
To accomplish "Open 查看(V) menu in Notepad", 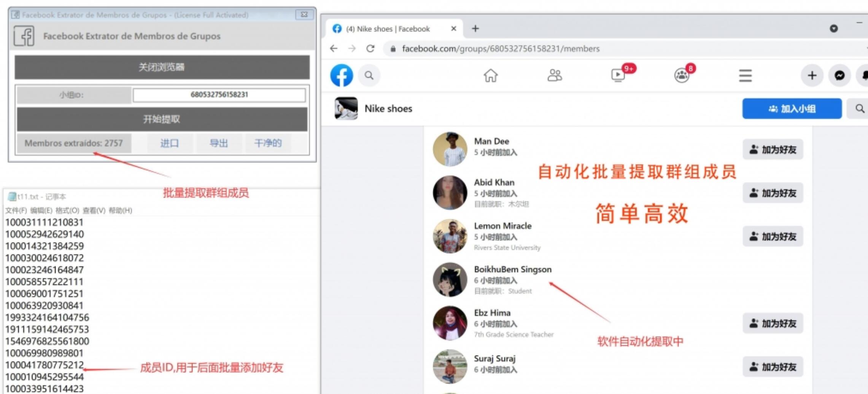I will (x=94, y=211).
